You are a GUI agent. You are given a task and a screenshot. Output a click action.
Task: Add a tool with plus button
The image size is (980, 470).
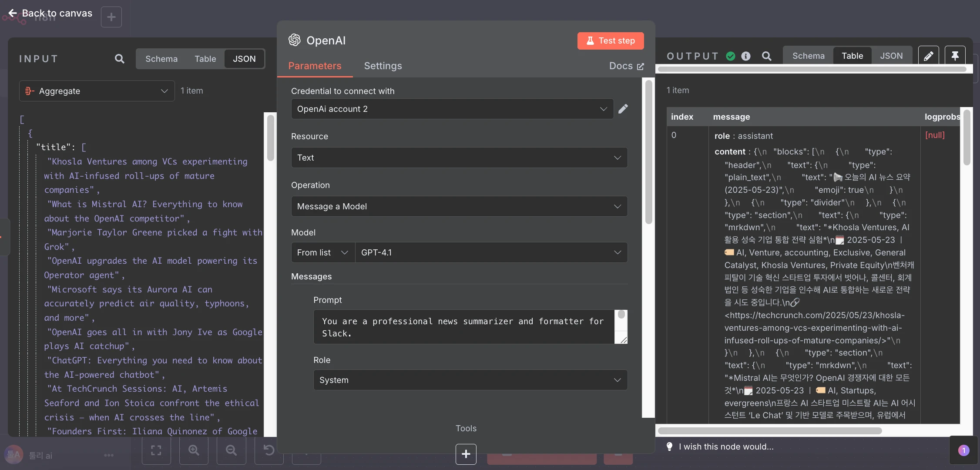pos(466,454)
